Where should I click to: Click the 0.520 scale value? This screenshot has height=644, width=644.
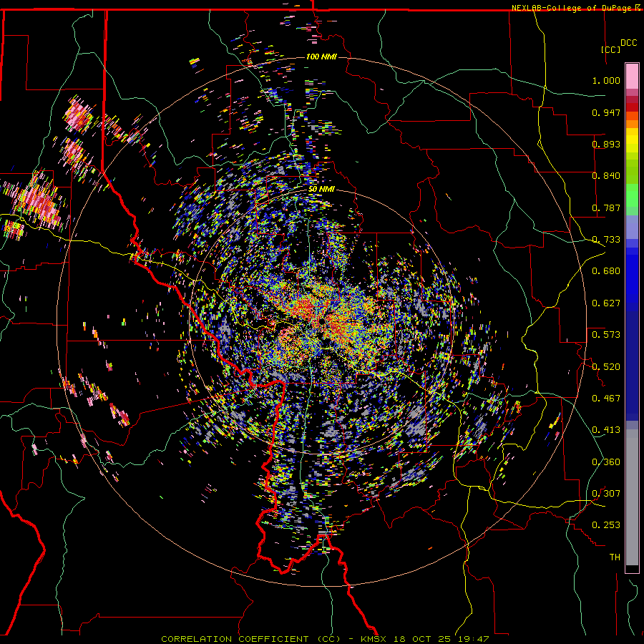coord(606,367)
